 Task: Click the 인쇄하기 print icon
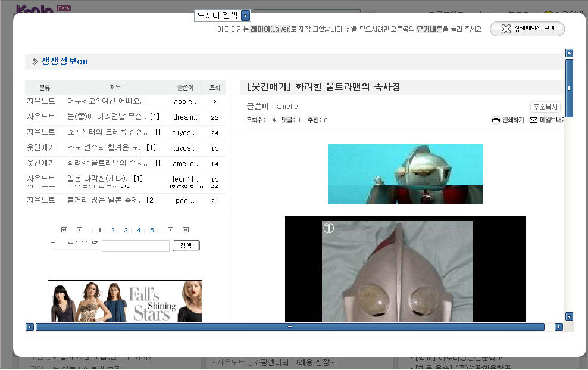tap(496, 120)
